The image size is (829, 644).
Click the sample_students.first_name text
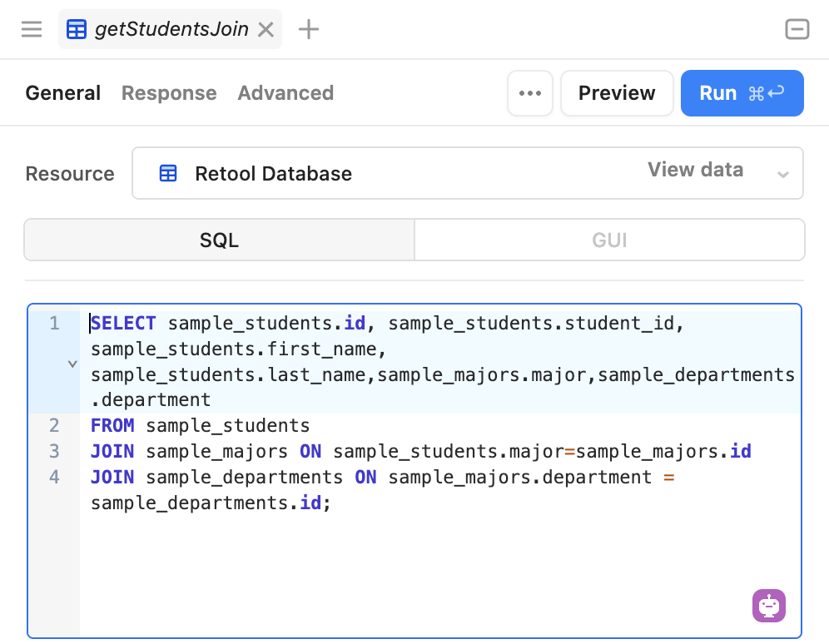tap(234, 349)
